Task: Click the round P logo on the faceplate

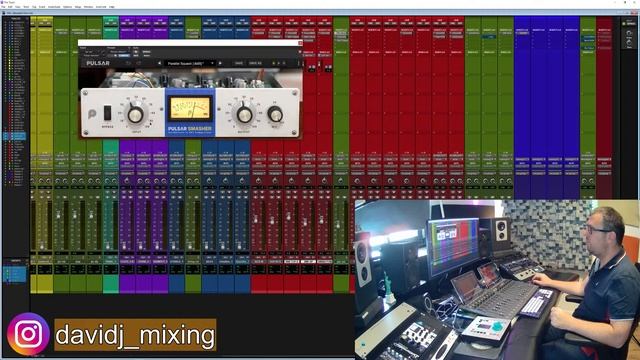Action: pos(92,114)
